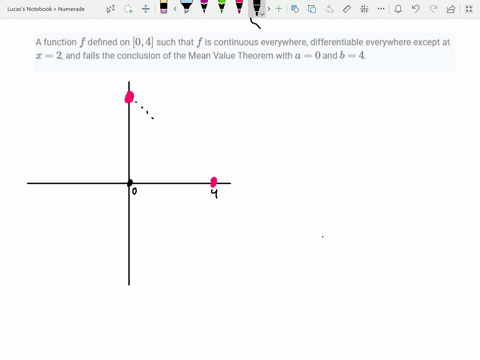Open Lucas's Notebook » Numerade breadcrumb
Screen dimensions: 480x360
click(46, 9)
